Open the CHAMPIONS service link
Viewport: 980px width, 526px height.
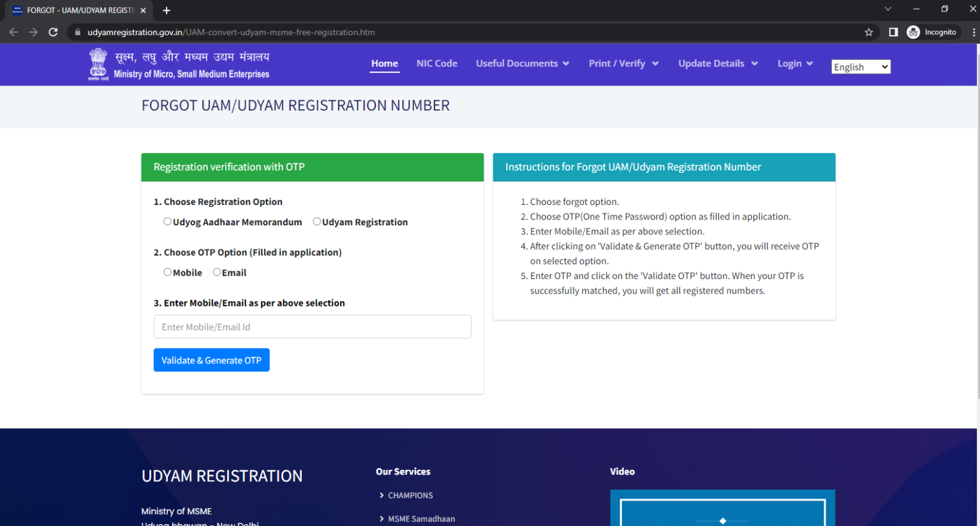pyautogui.click(x=410, y=495)
